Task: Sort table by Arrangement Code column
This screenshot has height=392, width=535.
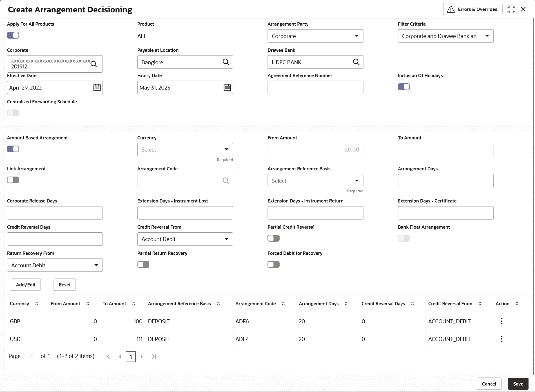Action: [283, 304]
